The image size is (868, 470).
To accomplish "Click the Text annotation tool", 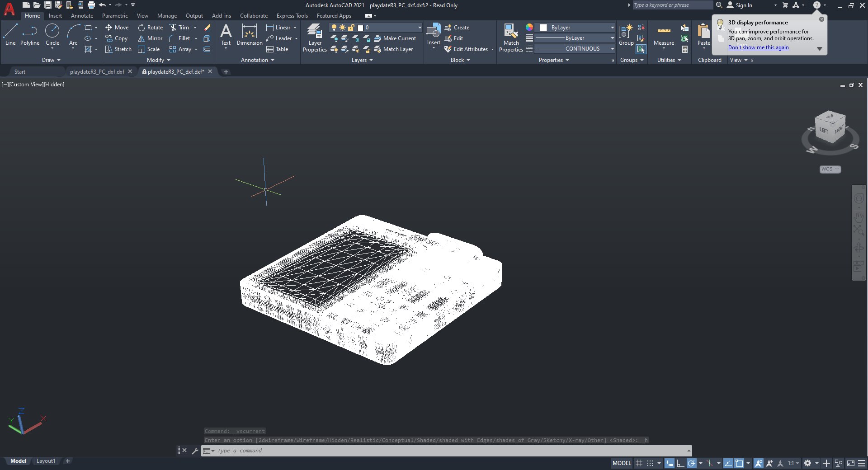I will (x=226, y=35).
